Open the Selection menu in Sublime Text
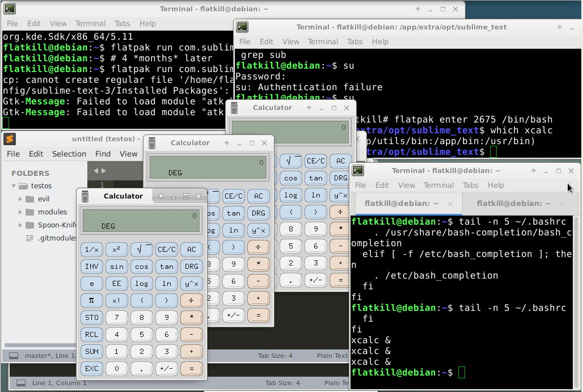The width and height of the screenshot is (583, 392). point(69,154)
